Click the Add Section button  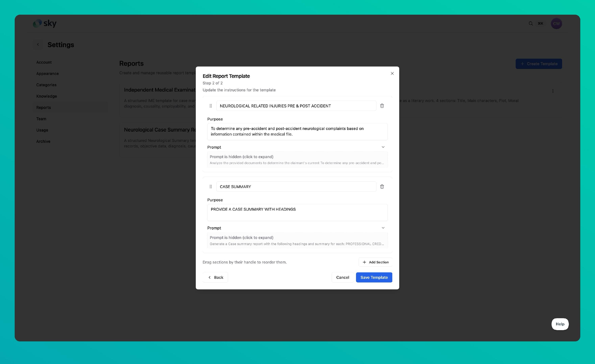(x=375, y=262)
